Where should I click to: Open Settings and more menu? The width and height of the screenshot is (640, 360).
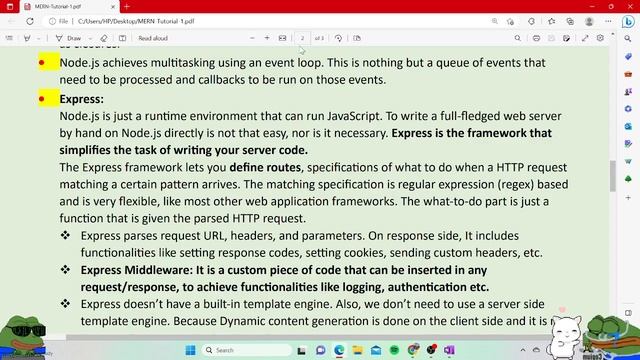click(608, 21)
